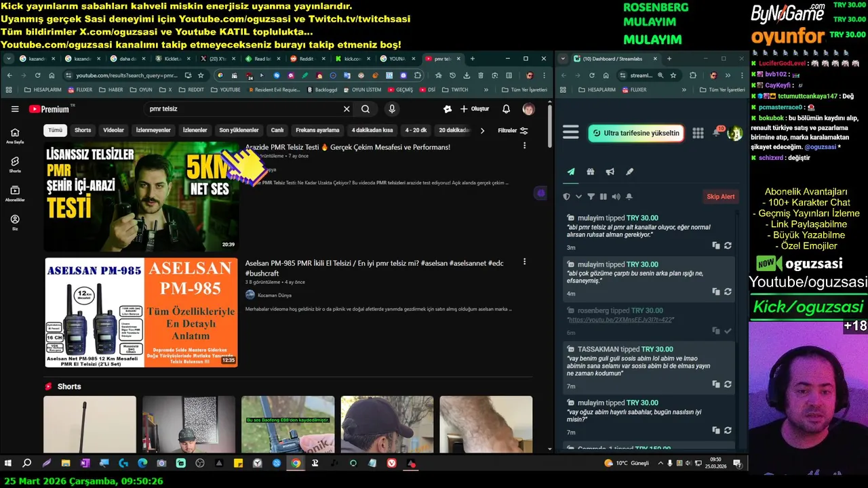Activate voice search microphone on YouTube

(392, 109)
